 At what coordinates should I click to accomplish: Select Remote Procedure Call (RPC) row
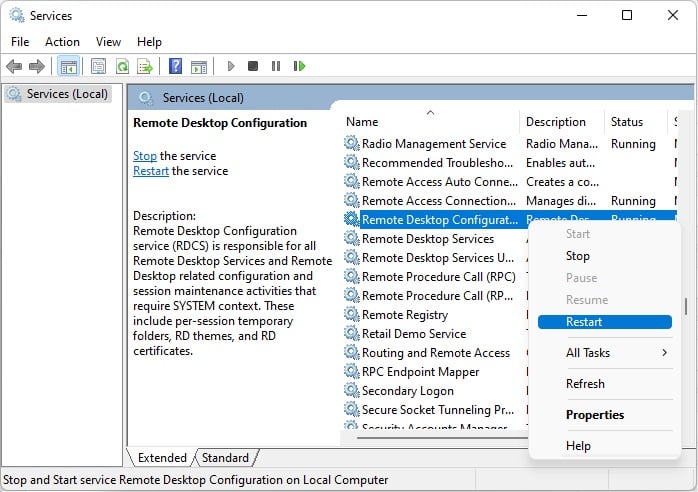[x=435, y=277]
